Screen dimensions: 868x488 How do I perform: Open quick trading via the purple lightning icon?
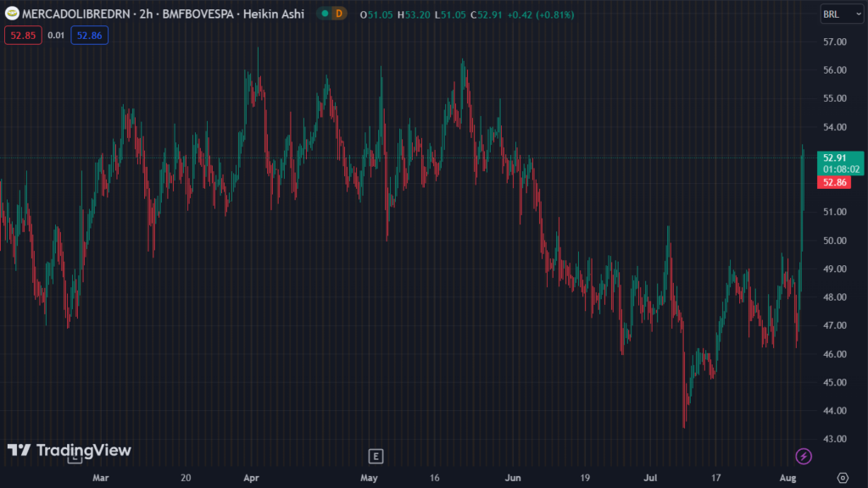coord(804,457)
